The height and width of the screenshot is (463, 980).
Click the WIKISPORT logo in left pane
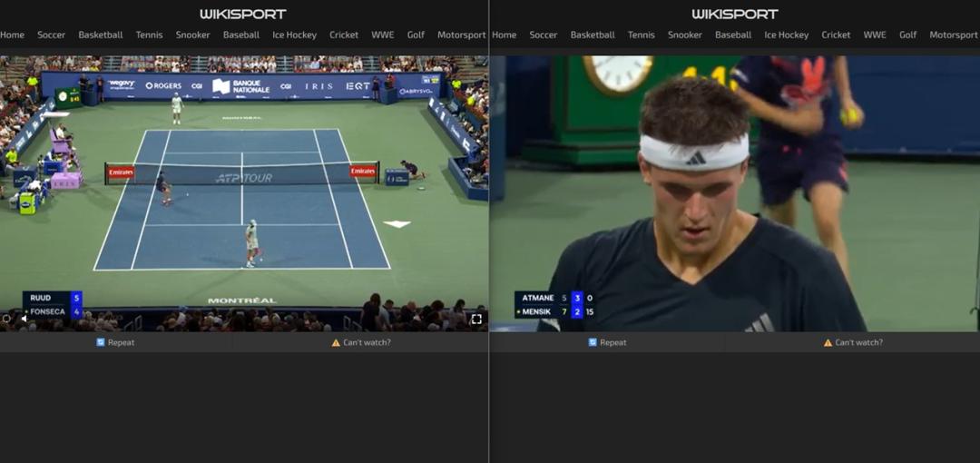tap(243, 14)
